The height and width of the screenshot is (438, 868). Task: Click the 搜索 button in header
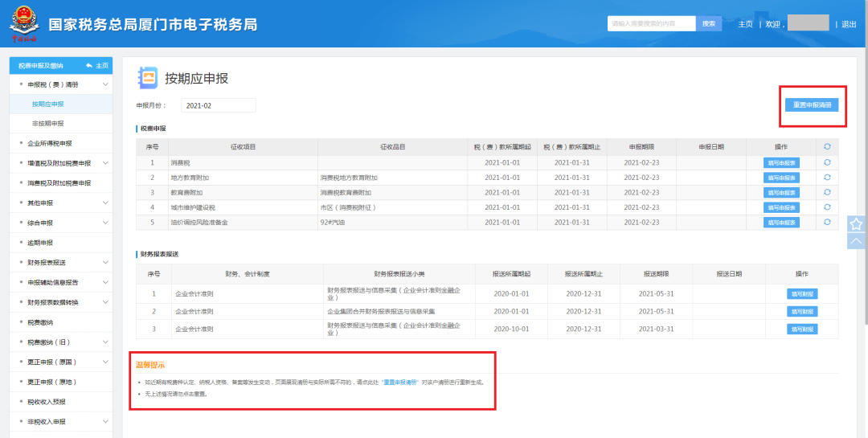709,24
